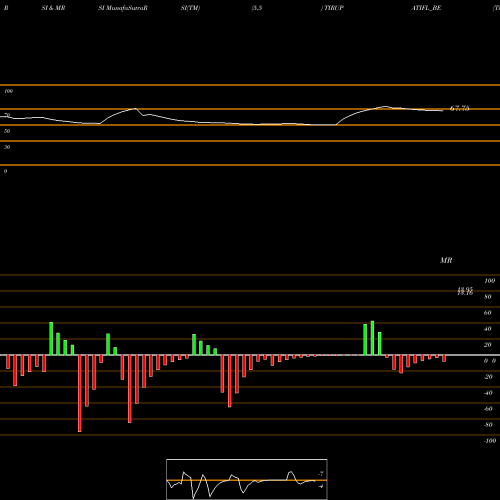Image resolution: width=500 pixels, height=500 pixels.
Task: Click the -20 label on MR axis
Action: pos(488,377)
